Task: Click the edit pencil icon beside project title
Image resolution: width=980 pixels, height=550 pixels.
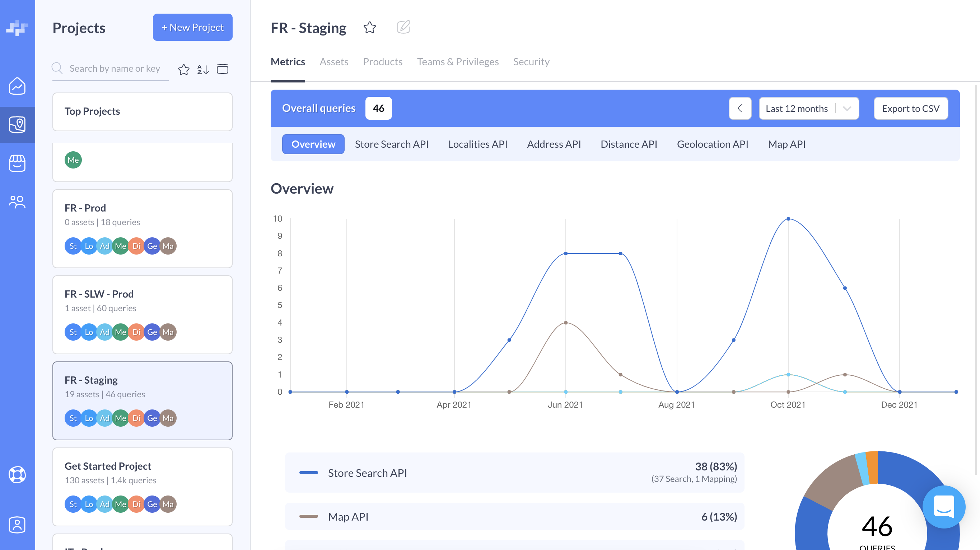Action: [403, 27]
